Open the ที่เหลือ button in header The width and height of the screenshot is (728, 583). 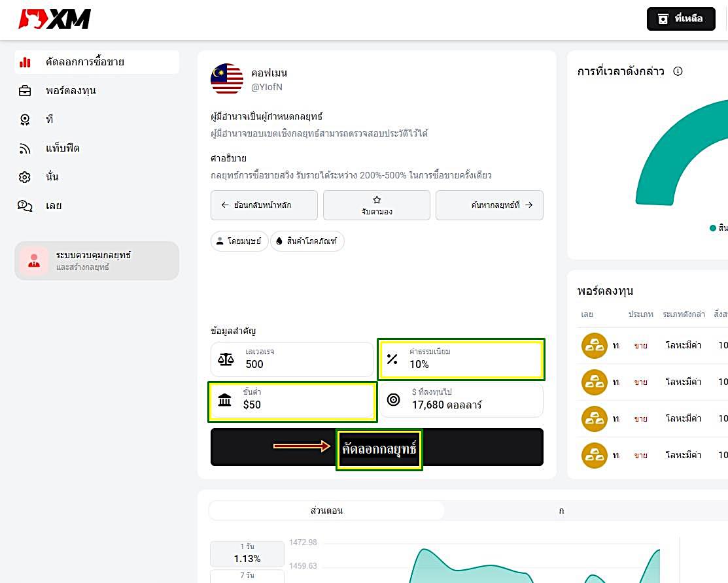(681, 19)
